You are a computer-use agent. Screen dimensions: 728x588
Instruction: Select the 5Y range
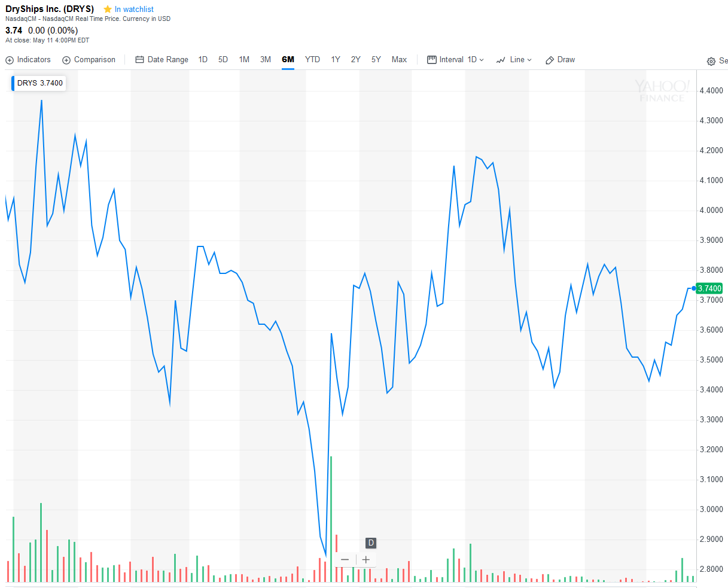coord(376,60)
